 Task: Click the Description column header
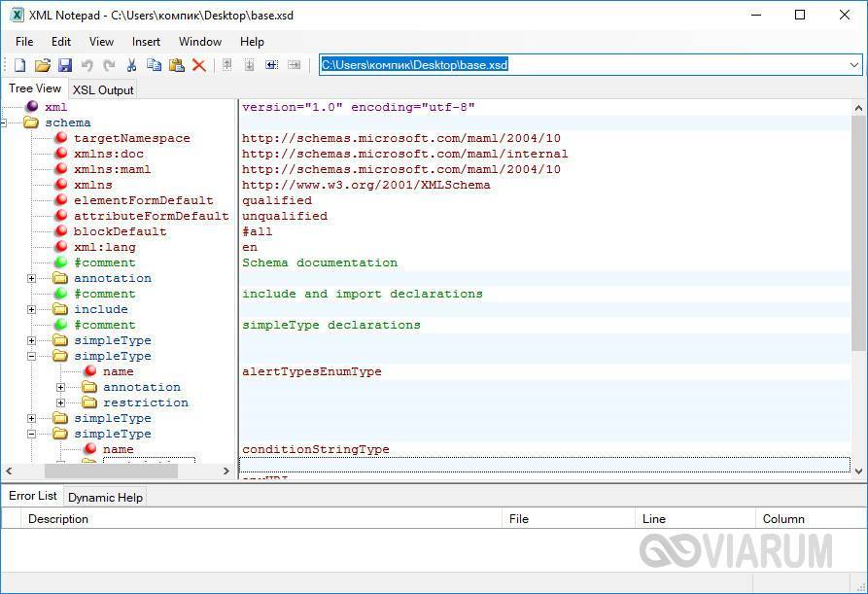[58, 519]
